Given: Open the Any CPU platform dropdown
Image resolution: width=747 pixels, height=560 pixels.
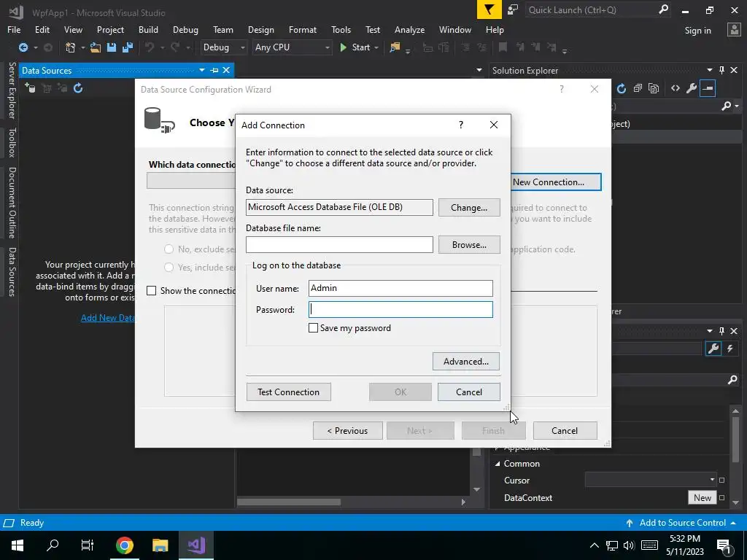Looking at the screenshot, I should click(327, 47).
